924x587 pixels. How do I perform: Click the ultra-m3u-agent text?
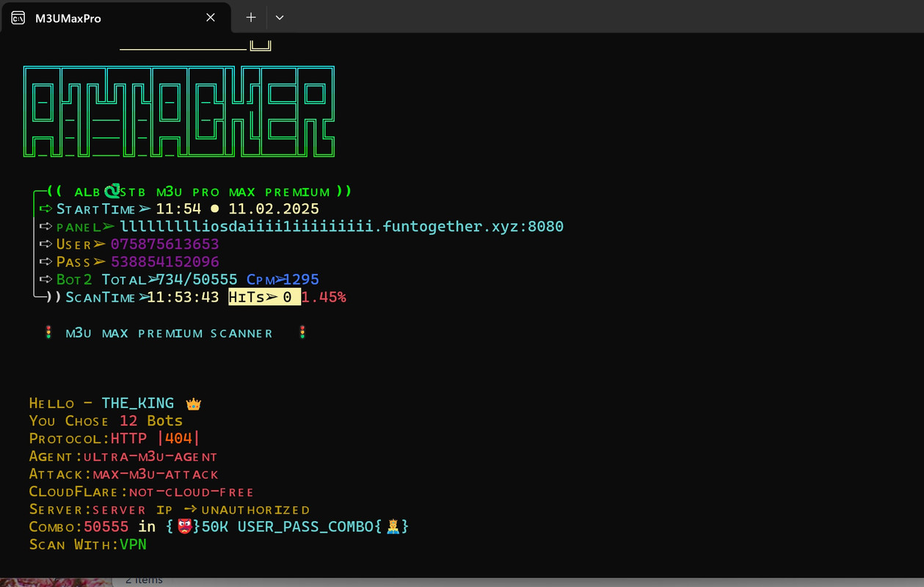[150, 456]
